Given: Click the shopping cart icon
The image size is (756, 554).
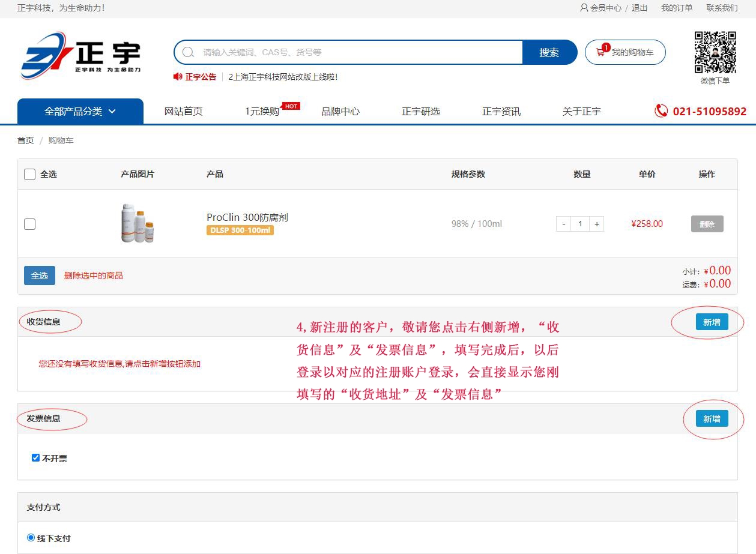Looking at the screenshot, I should click(600, 52).
